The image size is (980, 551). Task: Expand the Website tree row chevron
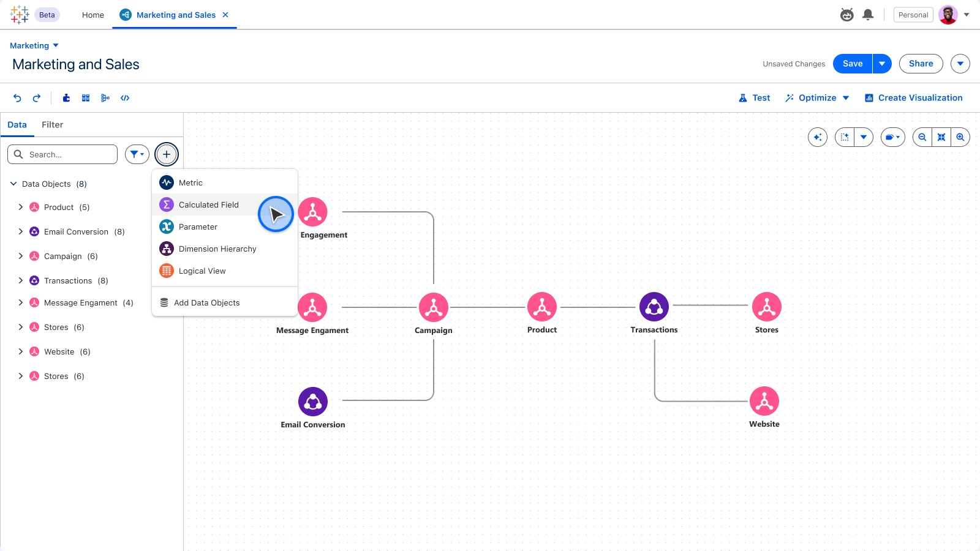point(21,351)
